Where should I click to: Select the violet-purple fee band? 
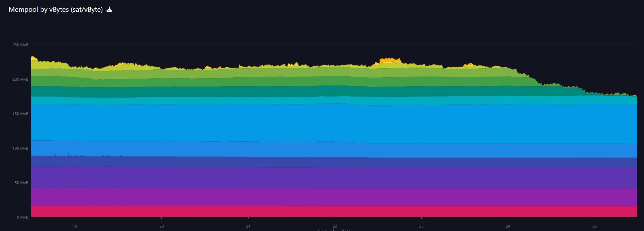click(x=334, y=178)
